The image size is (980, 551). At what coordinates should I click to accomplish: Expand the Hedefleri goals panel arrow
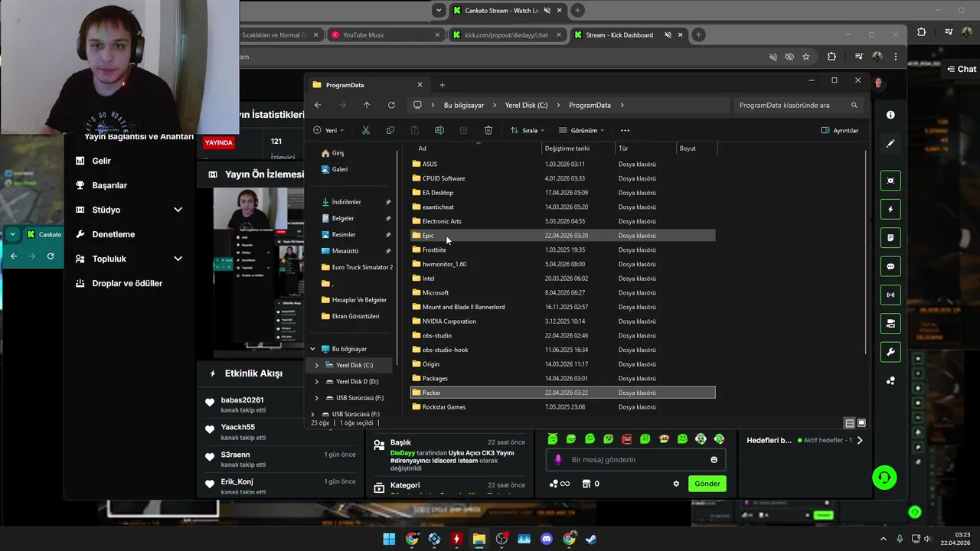[860, 440]
